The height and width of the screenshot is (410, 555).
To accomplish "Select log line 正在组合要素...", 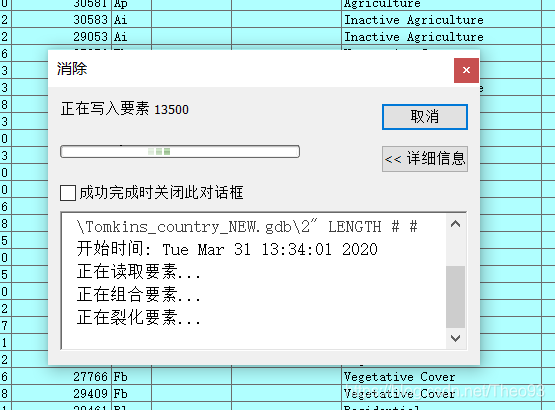I will [x=139, y=295].
